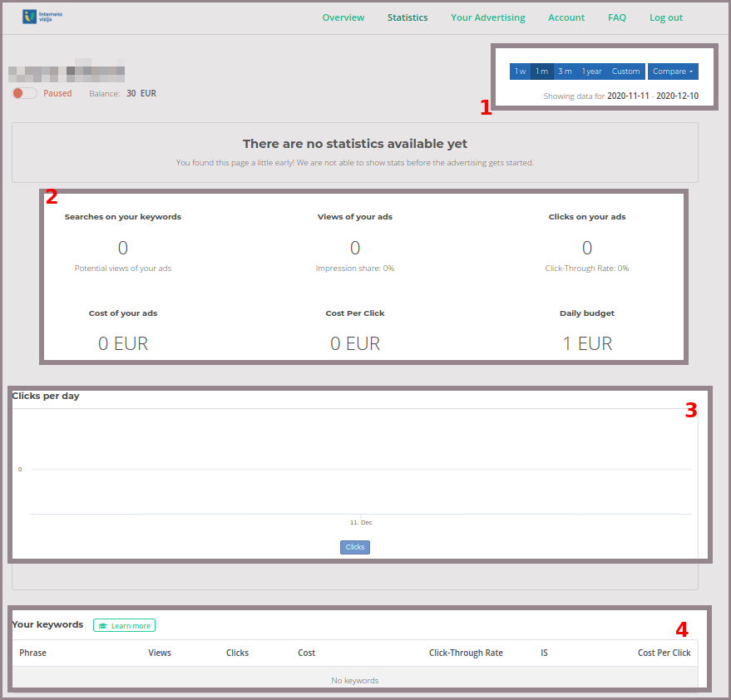This screenshot has width=731, height=700.
Task: Navigate to the Account page
Action: [x=566, y=17]
